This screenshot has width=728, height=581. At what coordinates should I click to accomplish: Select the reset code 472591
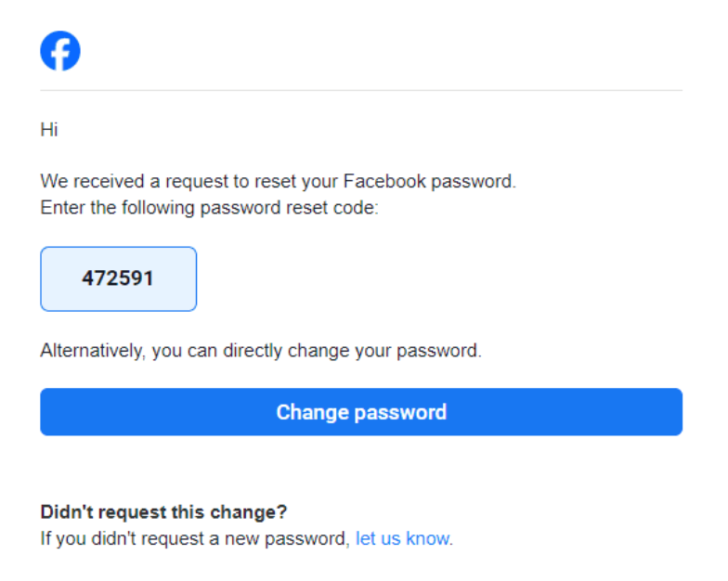pos(118,278)
